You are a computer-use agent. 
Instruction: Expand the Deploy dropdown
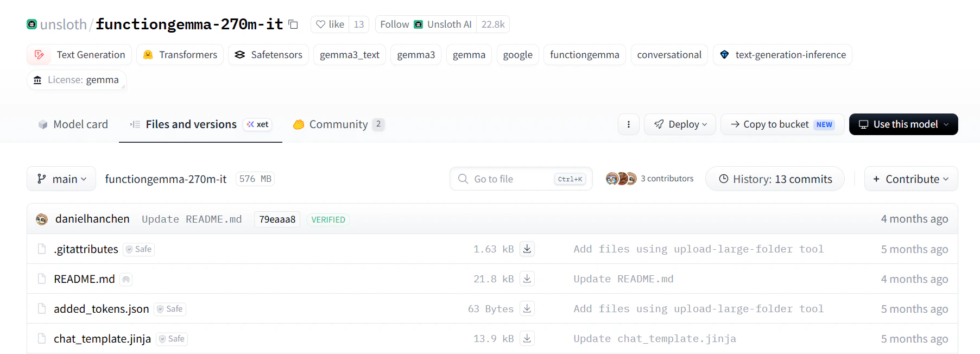pyautogui.click(x=680, y=124)
